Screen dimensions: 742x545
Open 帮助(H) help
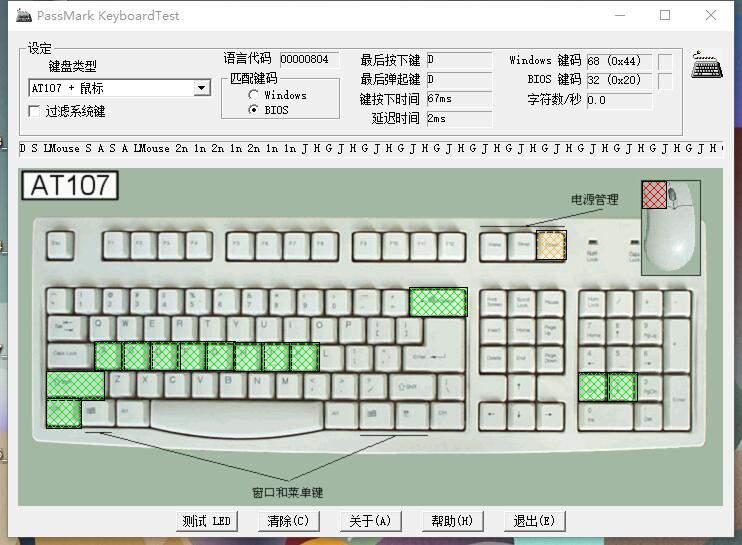point(452,521)
